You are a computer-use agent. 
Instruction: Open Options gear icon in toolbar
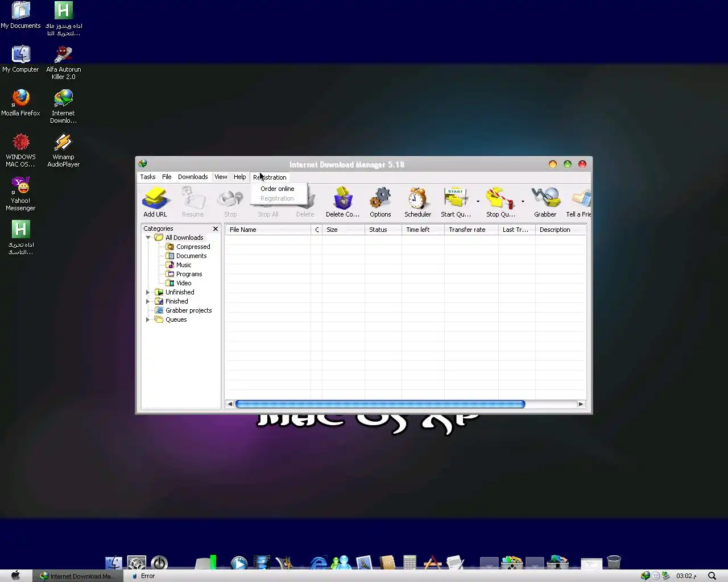[x=380, y=202]
